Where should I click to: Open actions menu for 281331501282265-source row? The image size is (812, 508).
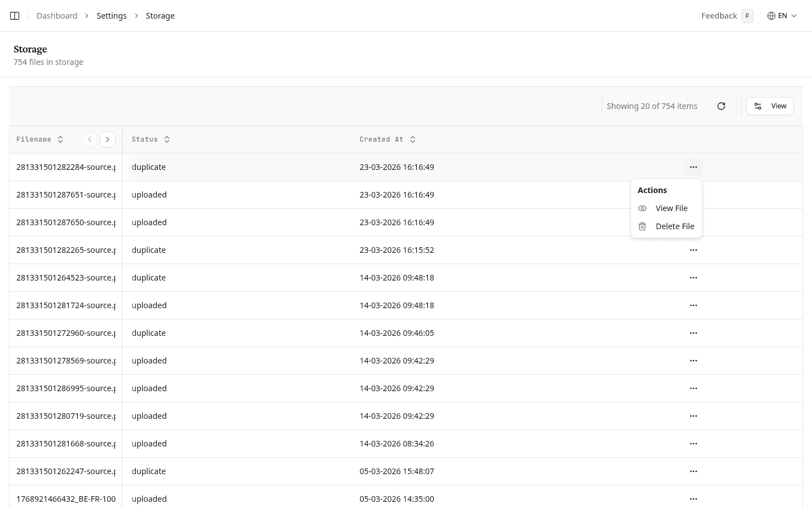[694, 250]
